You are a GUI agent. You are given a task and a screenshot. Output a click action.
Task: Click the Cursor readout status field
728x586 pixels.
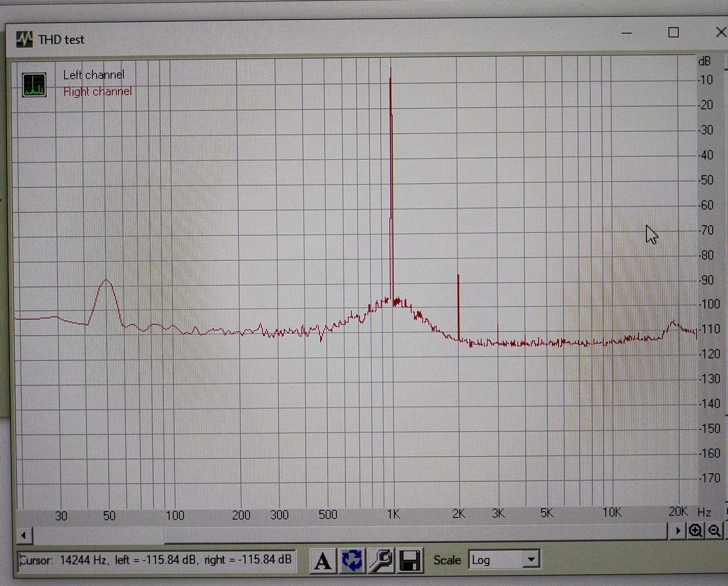pos(156,560)
